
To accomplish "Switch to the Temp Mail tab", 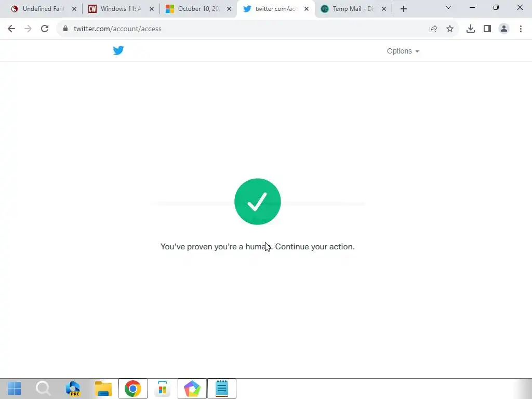I will pyautogui.click(x=353, y=9).
